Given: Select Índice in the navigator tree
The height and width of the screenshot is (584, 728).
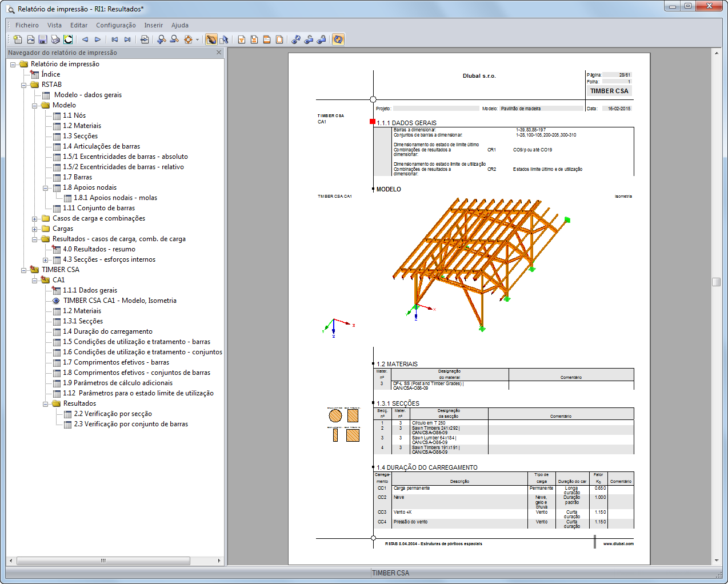Looking at the screenshot, I should pyautogui.click(x=50, y=74).
